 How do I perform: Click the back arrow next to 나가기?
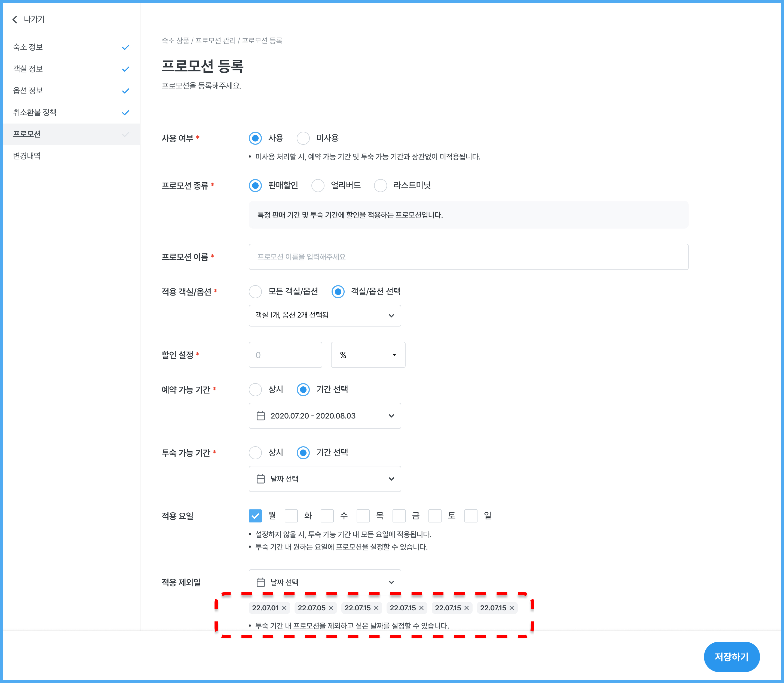15,19
